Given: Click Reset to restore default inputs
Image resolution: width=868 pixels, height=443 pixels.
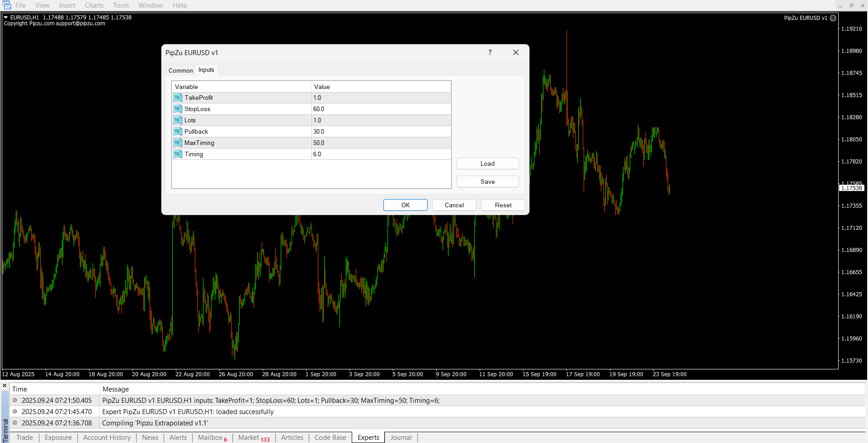Looking at the screenshot, I should point(503,205).
